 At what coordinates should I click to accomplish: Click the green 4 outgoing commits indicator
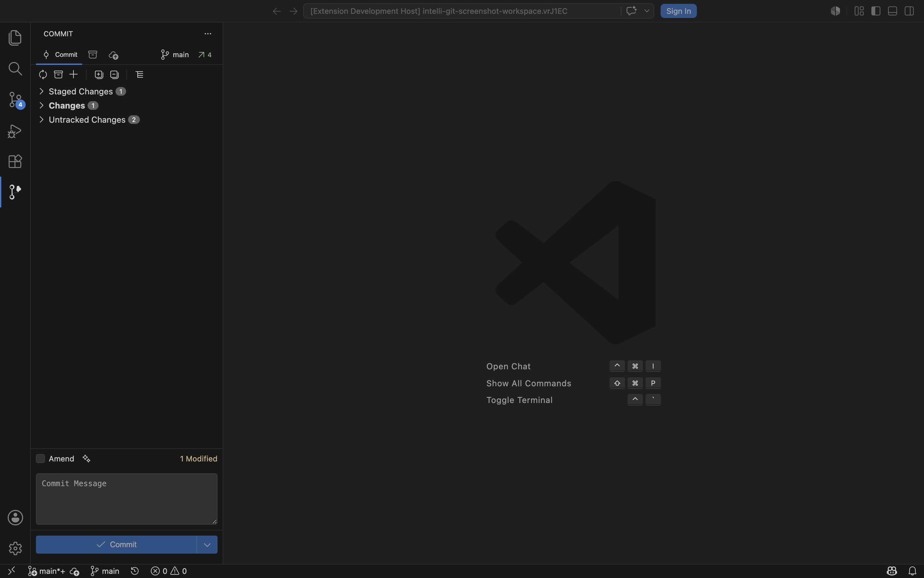205,55
